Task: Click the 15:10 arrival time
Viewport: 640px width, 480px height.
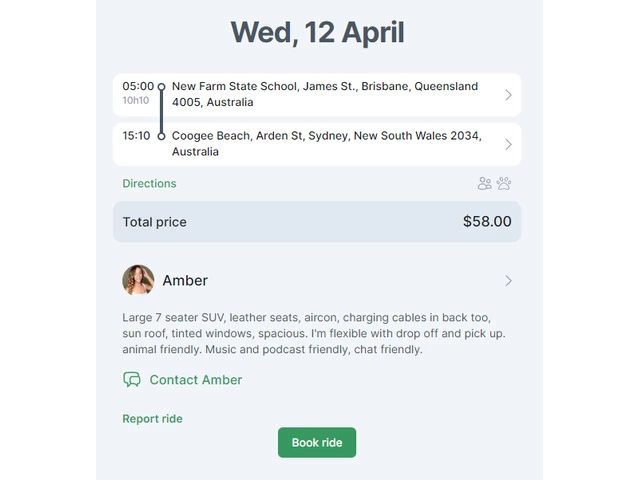Action: coord(137,136)
